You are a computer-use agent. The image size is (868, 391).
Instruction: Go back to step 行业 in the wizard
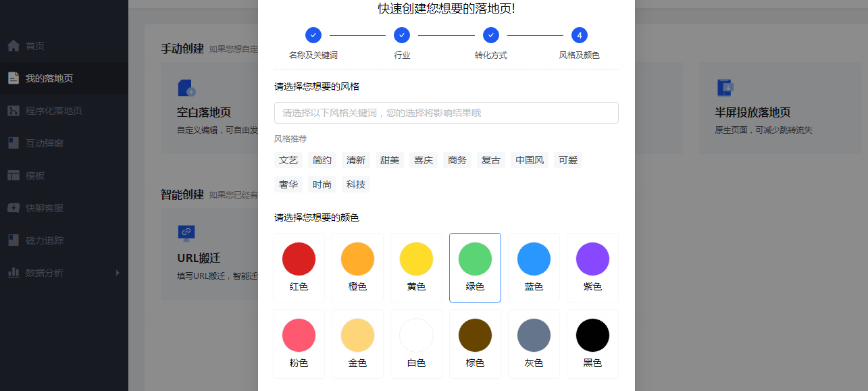[x=401, y=34]
